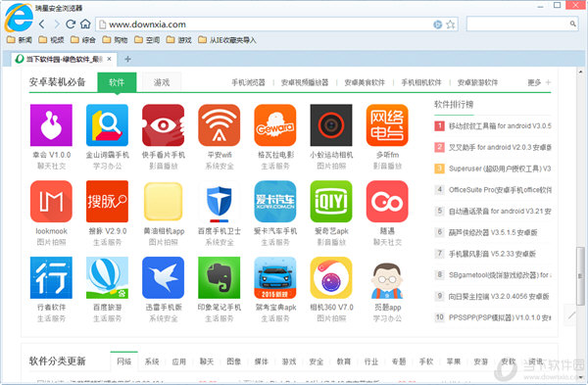Reload the page with the refresh icon
Viewport: 588px width, 385px height.
[x=71, y=24]
